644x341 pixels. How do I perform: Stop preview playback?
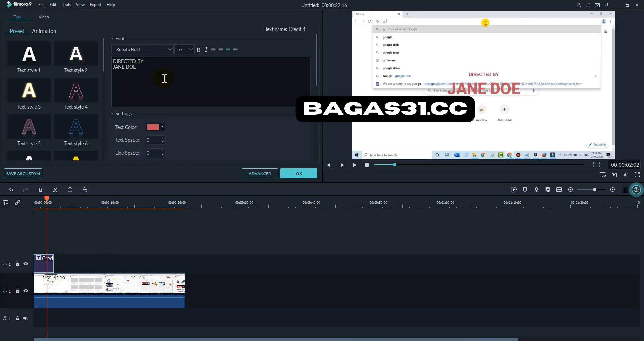[367, 165]
